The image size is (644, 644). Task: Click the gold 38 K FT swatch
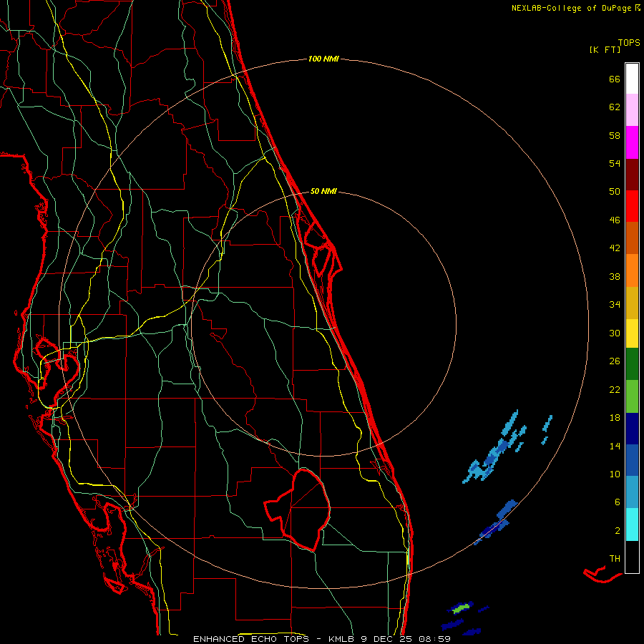[x=632, y=303]
